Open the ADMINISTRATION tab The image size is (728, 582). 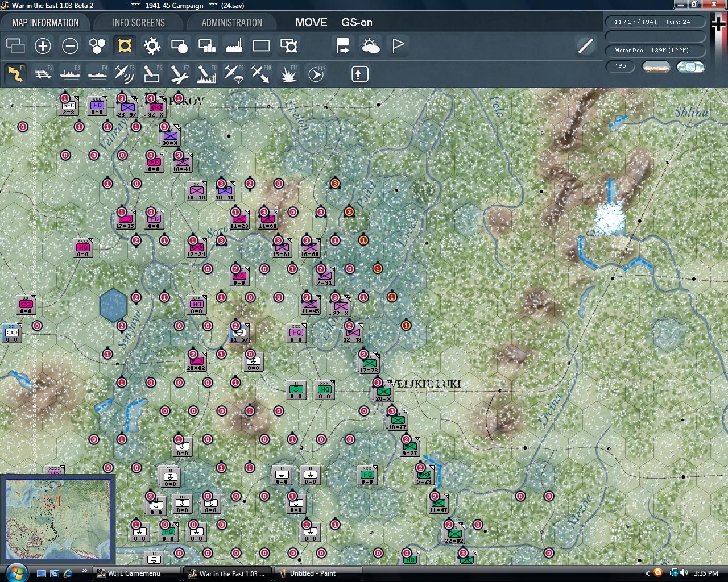pyautogui.click(x=231, y=23)
